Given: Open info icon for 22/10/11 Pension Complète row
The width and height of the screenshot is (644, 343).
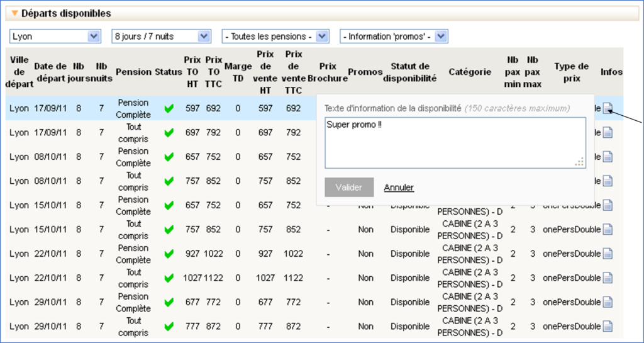Looking at the screenshot, I should [x=607, y=254].
